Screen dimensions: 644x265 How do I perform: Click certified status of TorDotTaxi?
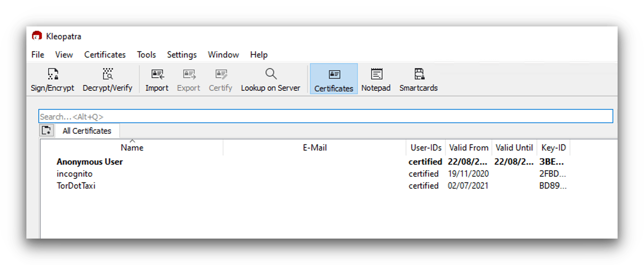(423, 186)
